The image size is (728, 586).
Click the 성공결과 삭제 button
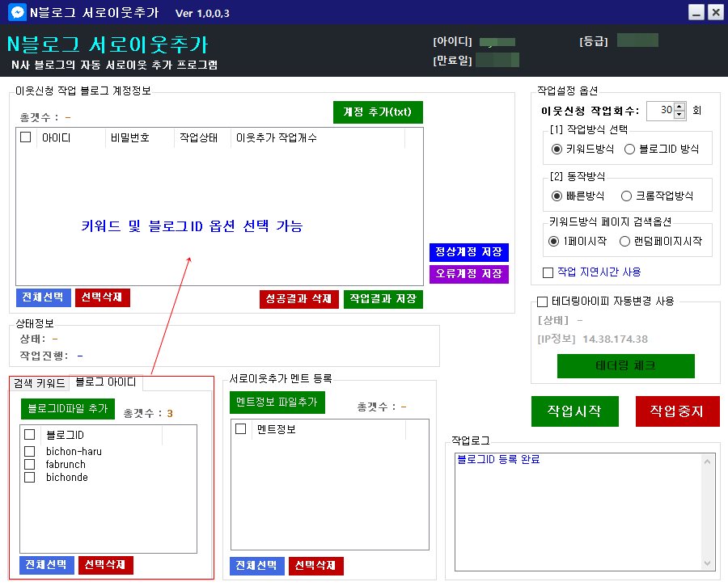click(299, 299)
